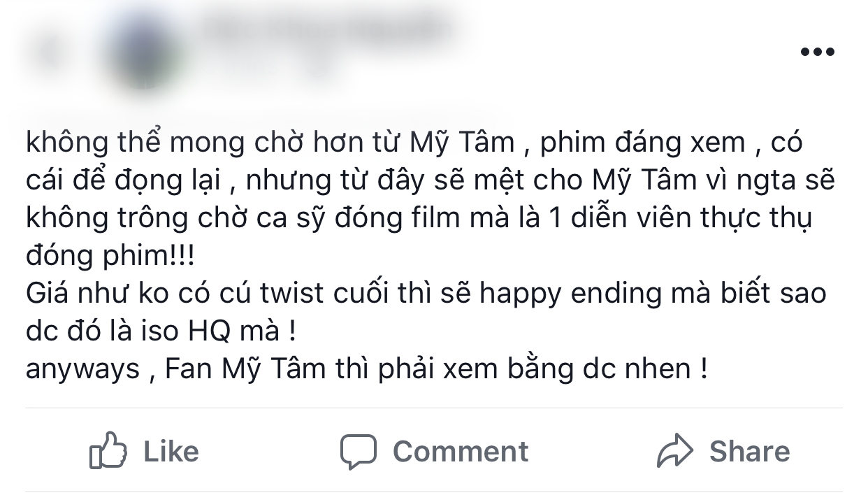Click the word "twist" in the post

click(x=296, y=294)
